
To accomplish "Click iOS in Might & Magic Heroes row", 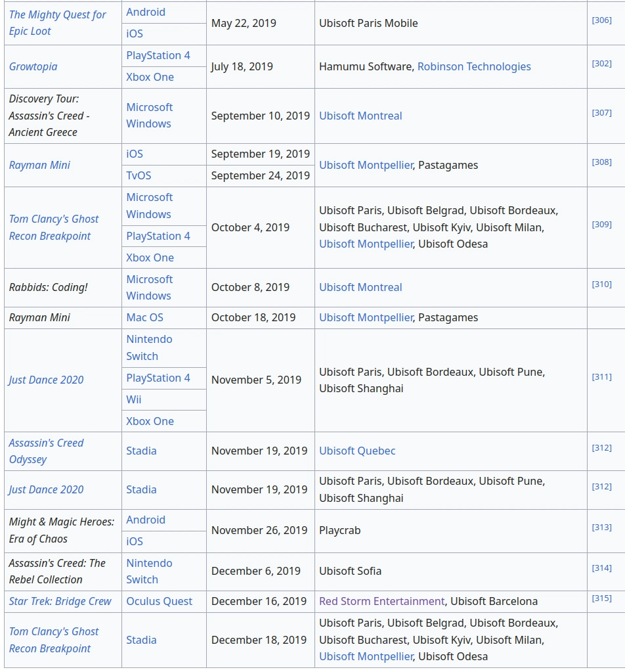I will click(x=135, y=541).
